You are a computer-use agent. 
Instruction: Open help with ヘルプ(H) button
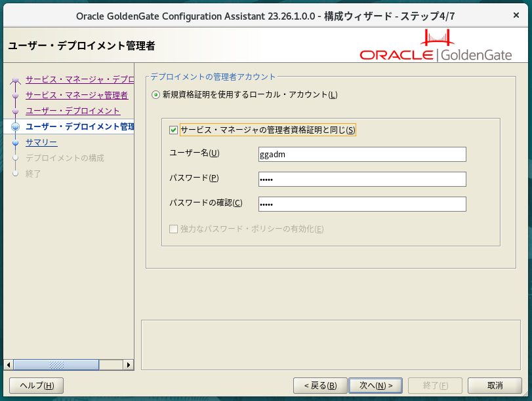37,385
